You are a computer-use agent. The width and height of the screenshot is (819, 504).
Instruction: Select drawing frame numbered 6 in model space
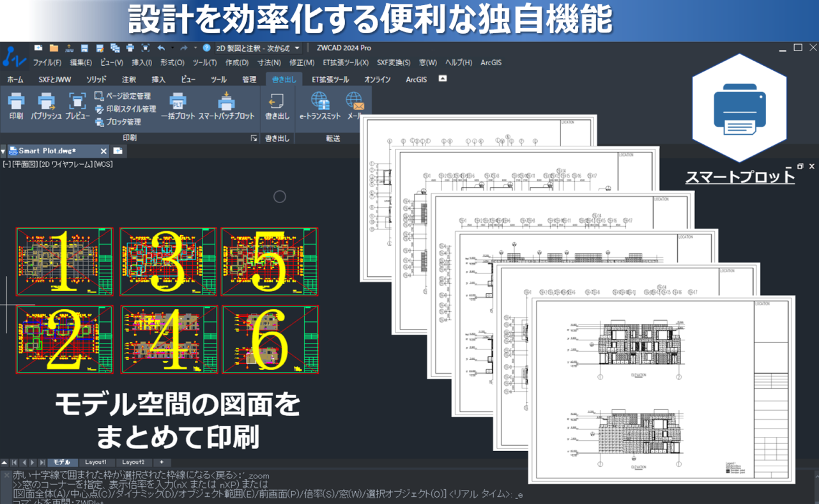click(270, 339)
